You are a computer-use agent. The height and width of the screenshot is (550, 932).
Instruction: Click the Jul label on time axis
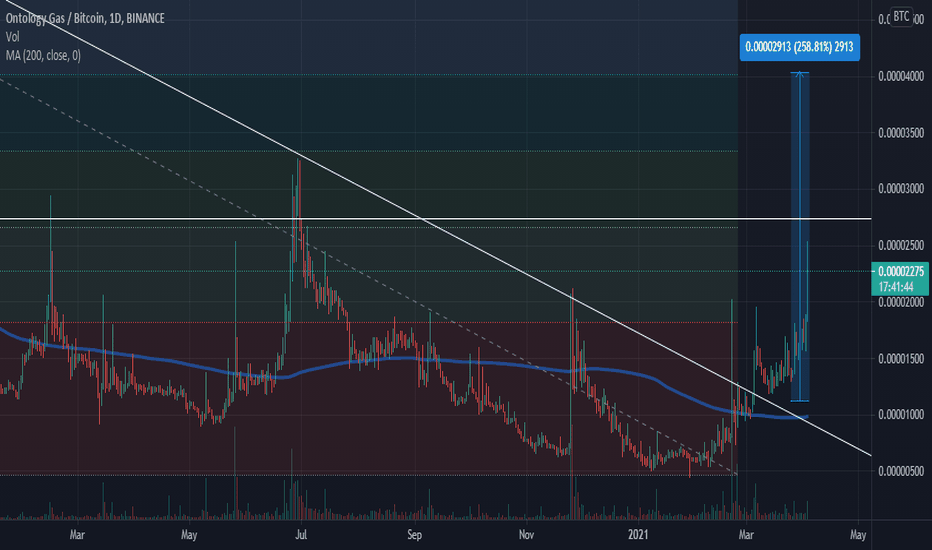tap(301, 535)
